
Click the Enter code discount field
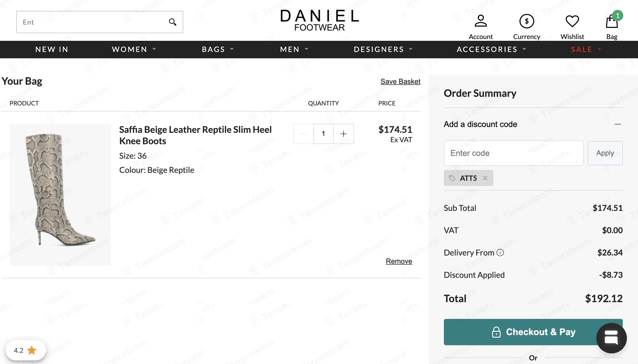point(513,153)
